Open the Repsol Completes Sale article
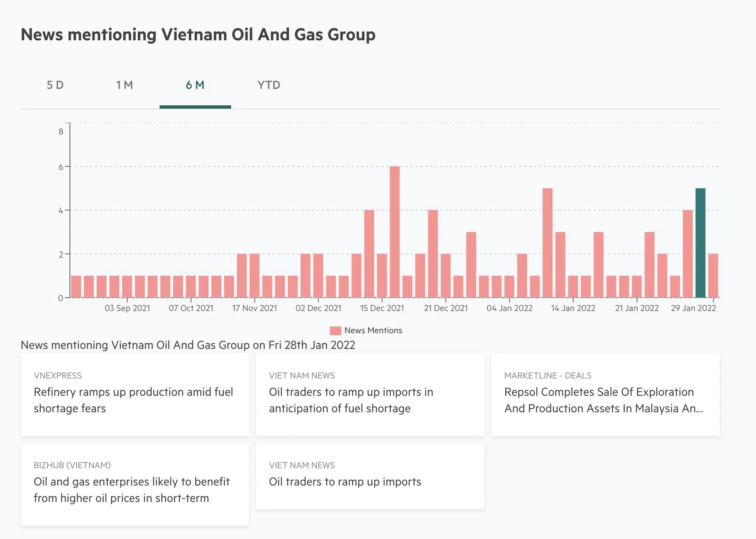The height and width of the screenshot is (539, 756). pos(603,400)
